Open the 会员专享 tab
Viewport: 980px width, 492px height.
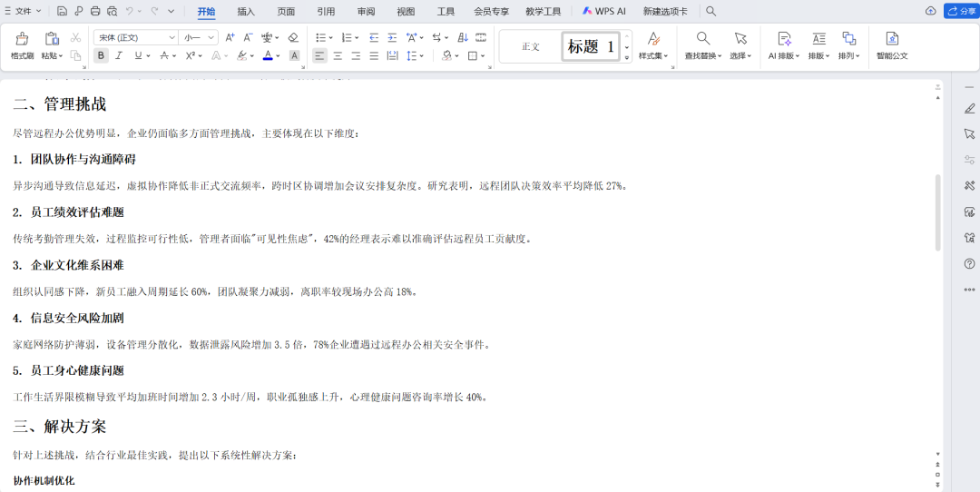(491, 11)
